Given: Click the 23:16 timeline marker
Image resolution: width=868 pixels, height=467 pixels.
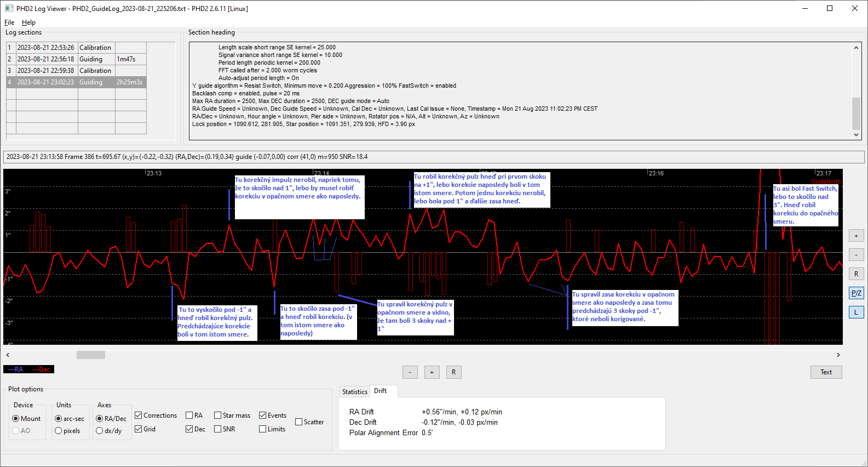Looking at the screenshot, I should click(x=656, y=173).
